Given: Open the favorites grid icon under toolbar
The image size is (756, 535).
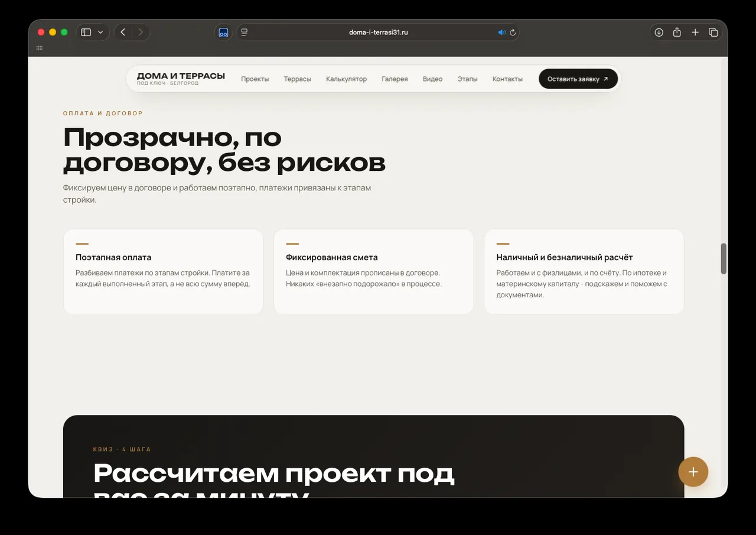Looking at the screenshot, I should point(40,48).
